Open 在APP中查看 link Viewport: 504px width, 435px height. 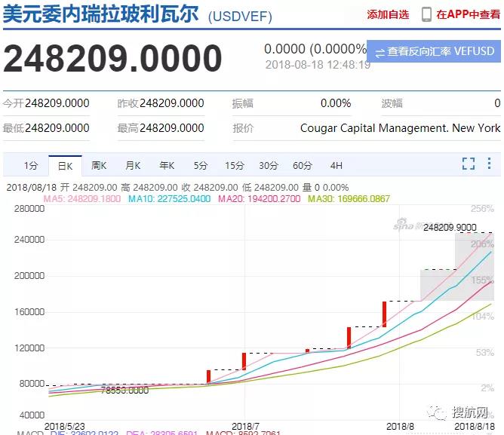(468, 14)
